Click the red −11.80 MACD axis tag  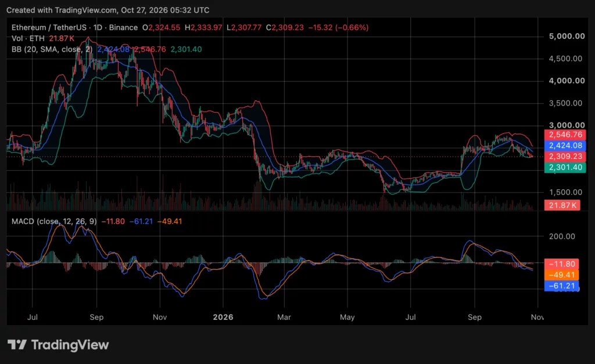coord(562,264)
